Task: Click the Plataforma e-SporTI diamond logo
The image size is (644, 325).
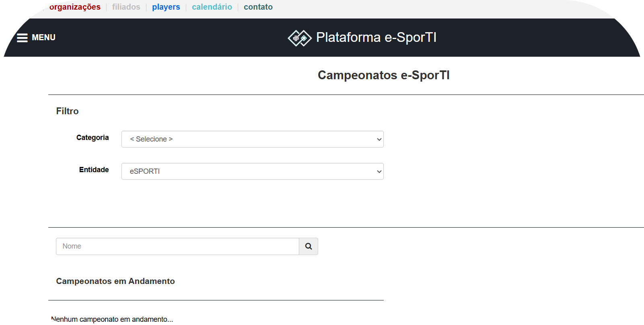Action: click(300, 38)
